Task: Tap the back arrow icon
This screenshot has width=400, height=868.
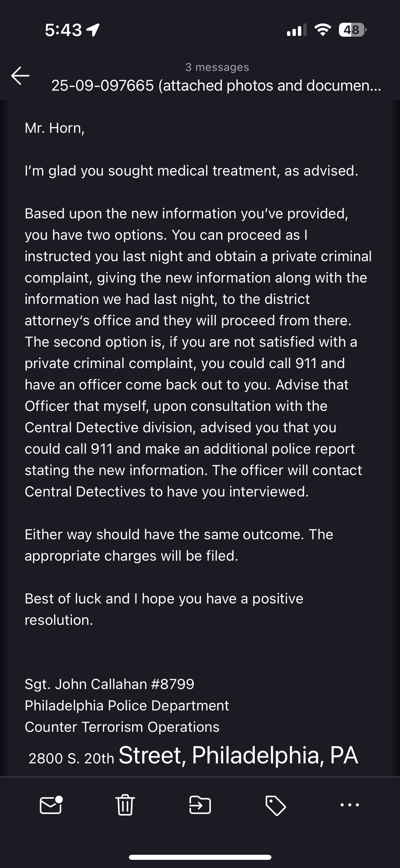Action: [20, 75]
